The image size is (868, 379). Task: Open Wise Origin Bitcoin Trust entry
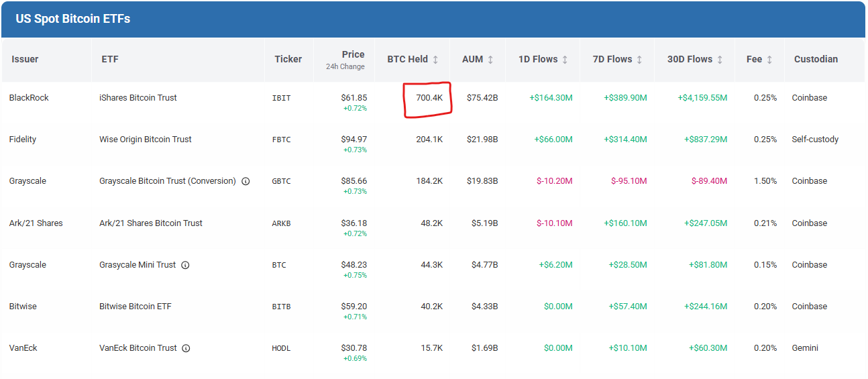click(x=146, y=140)
